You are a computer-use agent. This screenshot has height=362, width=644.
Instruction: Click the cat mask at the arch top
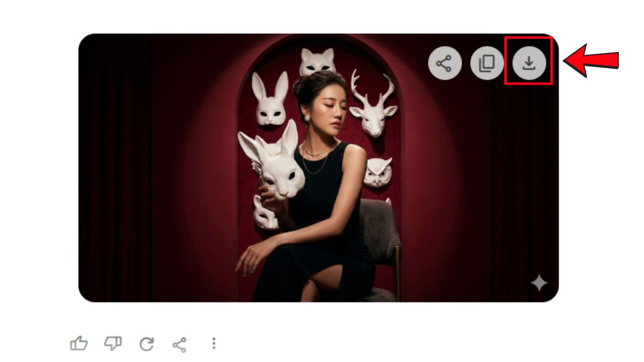tap(317, 62)
